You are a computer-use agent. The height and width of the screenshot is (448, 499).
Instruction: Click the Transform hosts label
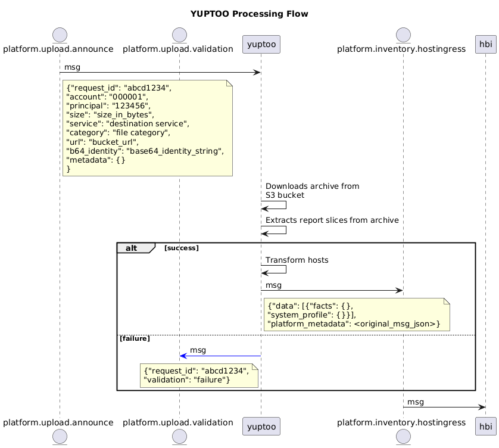pos(297,260)
